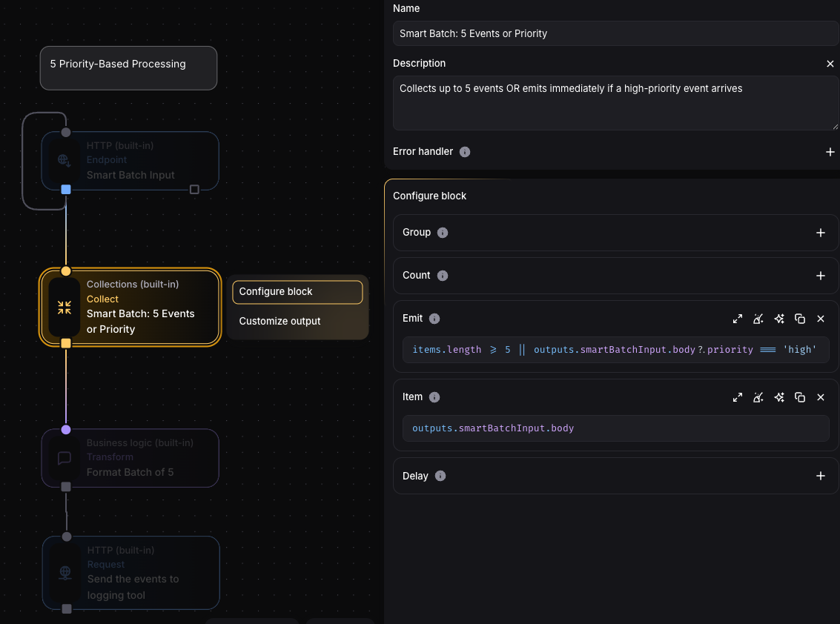Screen dimensions: 840x624
Task: Expand the Count section with the plus
Action: point(821,275)
